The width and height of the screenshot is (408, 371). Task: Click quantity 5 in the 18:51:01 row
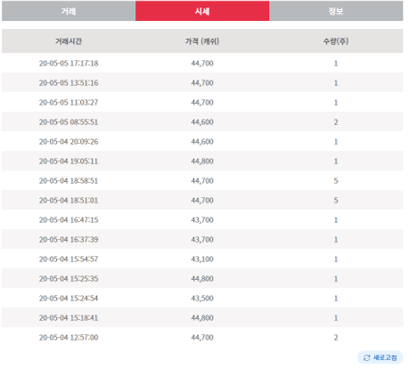click(336, 200)
